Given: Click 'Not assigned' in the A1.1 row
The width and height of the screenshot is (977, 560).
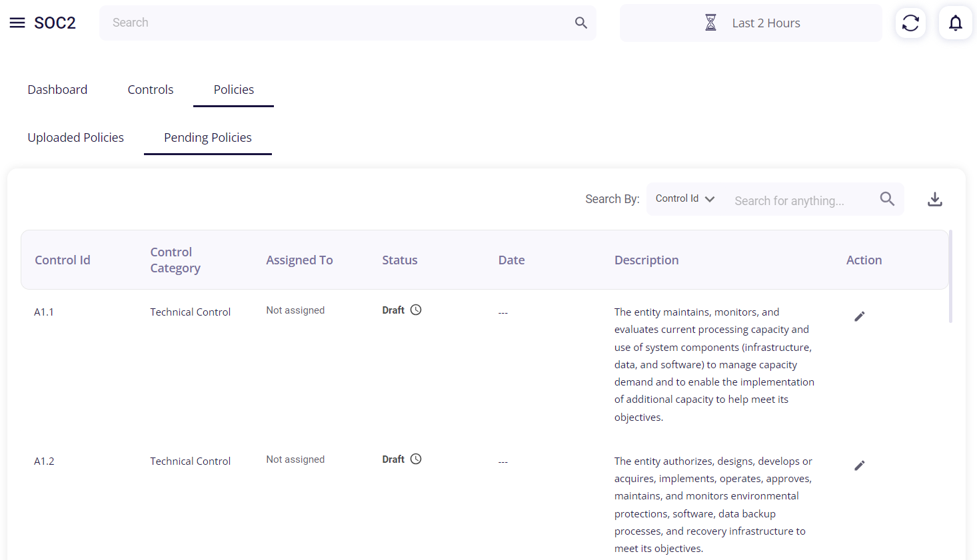Looking at the screenshot, I should pyautogui.click(x=295, y=310).
